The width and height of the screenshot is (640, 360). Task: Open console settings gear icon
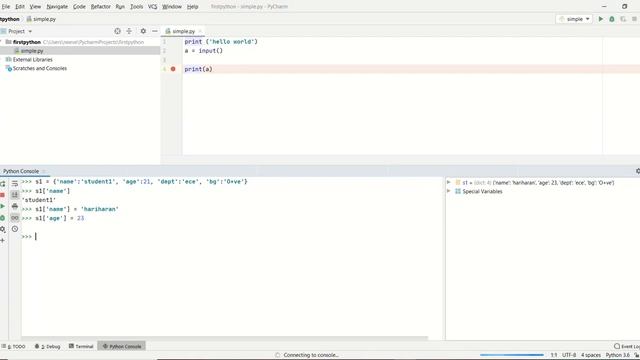pyautogui.click(x=3, y=229)
